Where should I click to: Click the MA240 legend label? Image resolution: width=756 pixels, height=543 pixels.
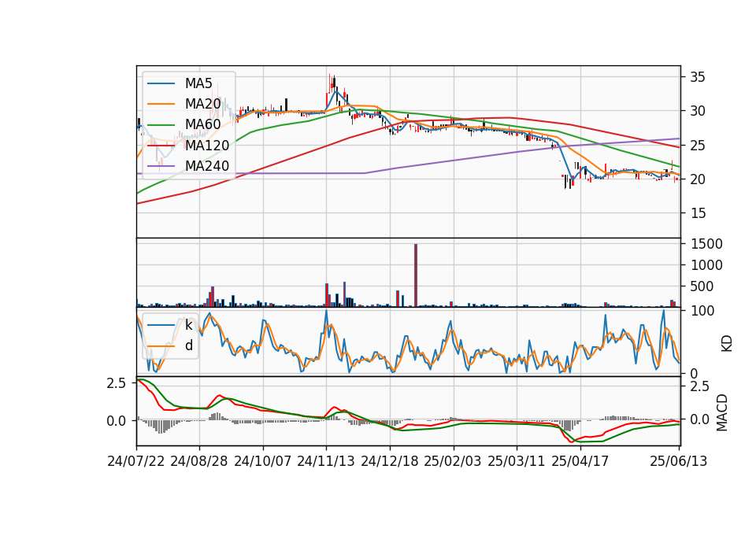point(207,166)
